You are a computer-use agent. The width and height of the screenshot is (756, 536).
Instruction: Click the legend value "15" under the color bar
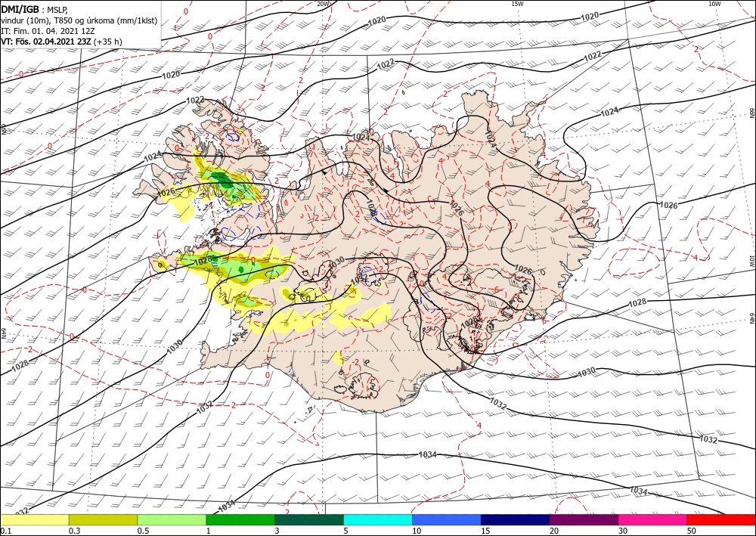485,531
